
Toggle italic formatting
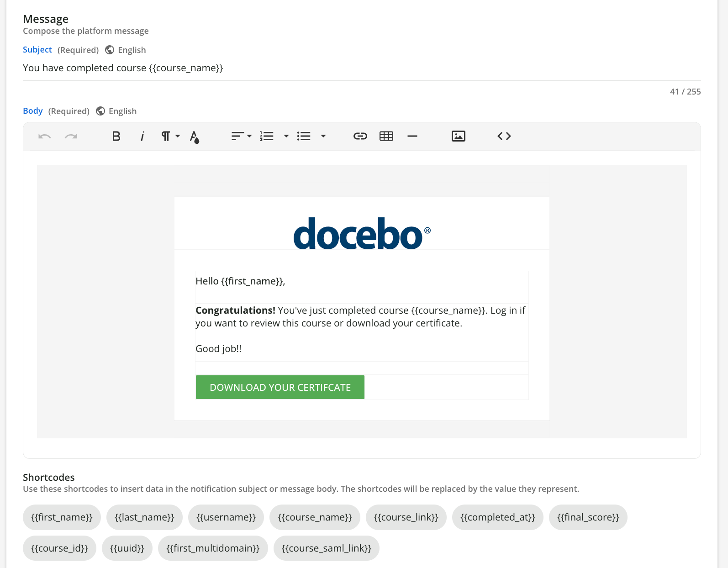coord(142,136)
